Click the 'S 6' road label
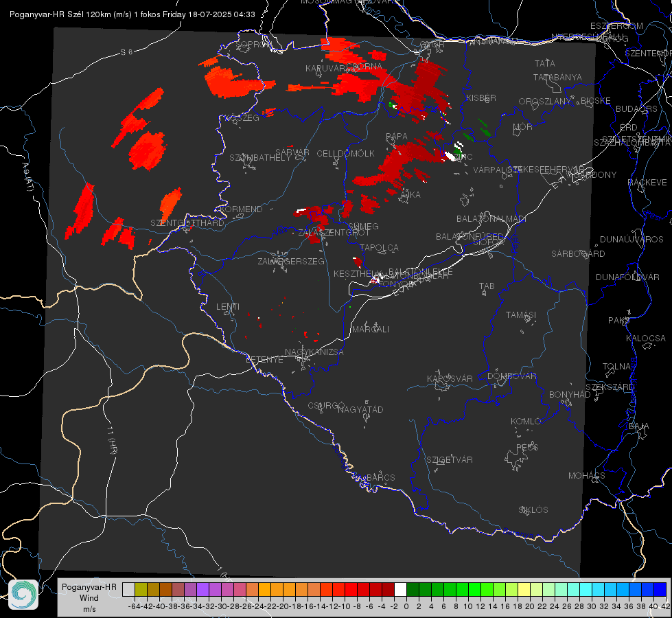This screenshot has height=618, width=672. tap(126, 52)
